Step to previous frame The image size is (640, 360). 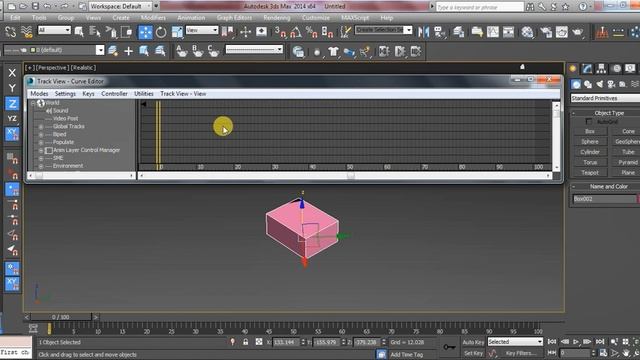pyautogui.click(x=564, y=342)
